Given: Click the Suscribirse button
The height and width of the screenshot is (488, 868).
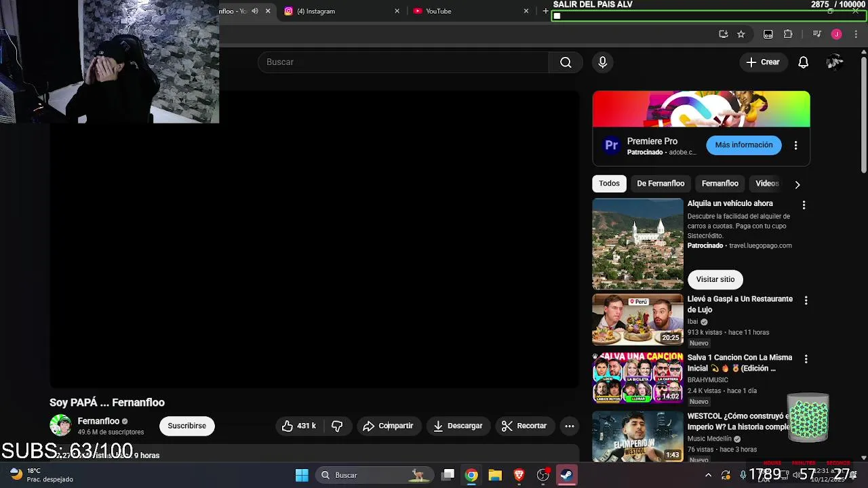Looking at the screenshot, I should pyautogui.click(x=186, y=426).
